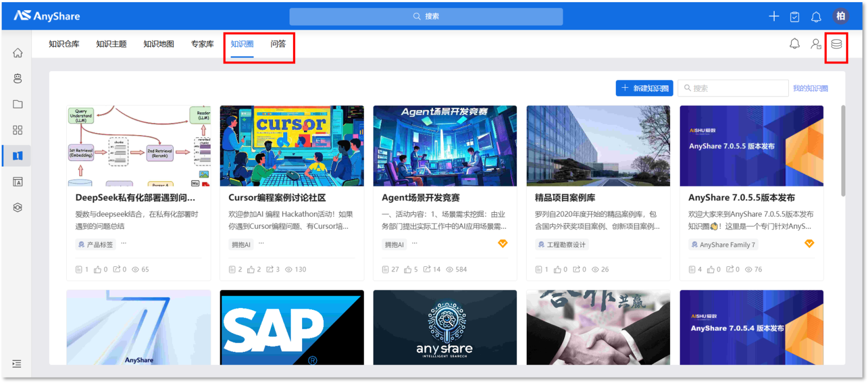868x383 pixels.
Task: Click the share icon on Cursor编程案例讨论社区 card
Action: point(270,269)
